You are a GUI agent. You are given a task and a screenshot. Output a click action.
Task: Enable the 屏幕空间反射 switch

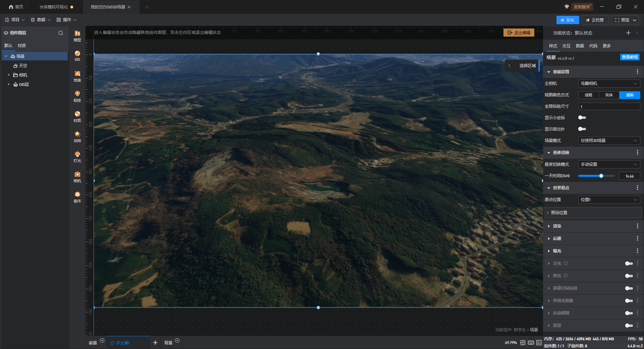629,288
